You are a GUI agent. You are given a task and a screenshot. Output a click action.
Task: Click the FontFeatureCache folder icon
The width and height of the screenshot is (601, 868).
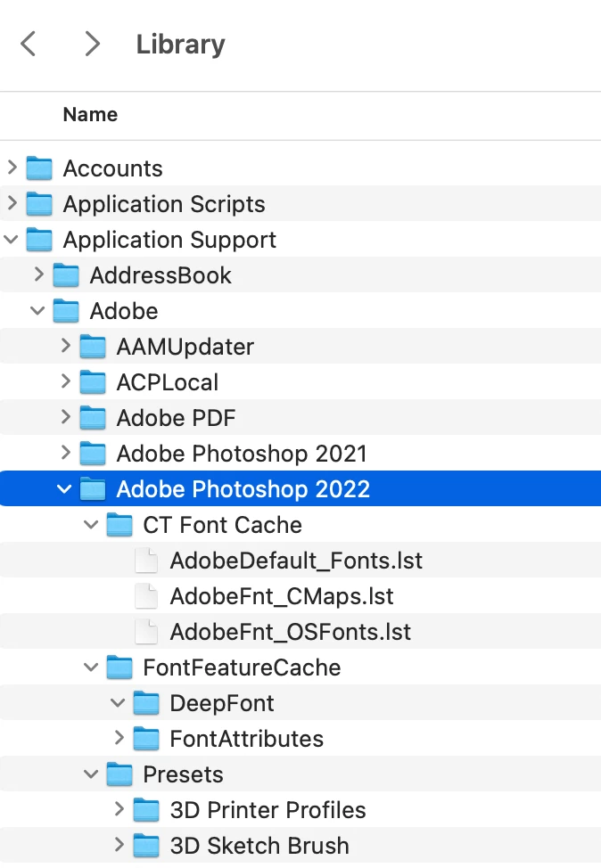(119, 667)
